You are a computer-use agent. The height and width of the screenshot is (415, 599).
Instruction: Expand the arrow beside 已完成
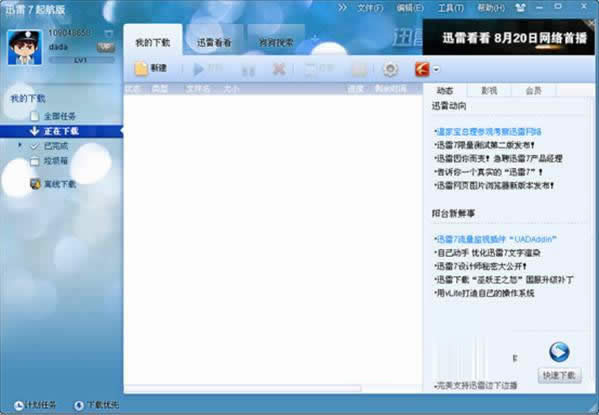pyautogui.click(x=19, y=146)
